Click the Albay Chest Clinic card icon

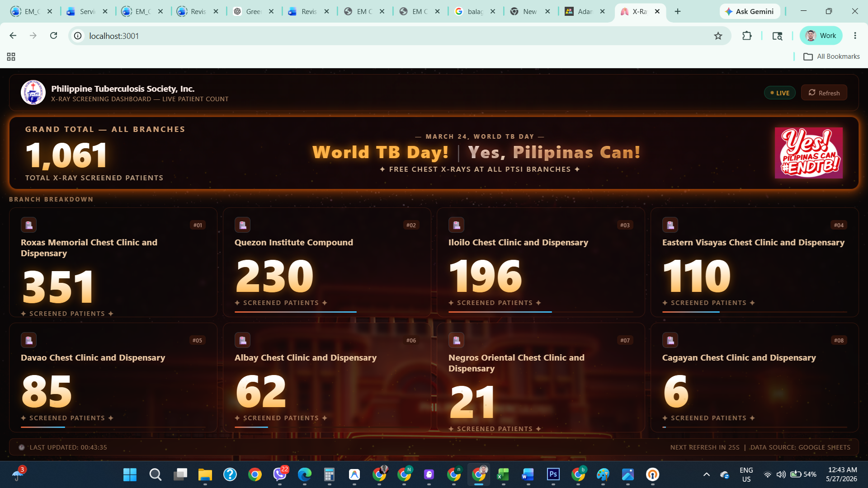click(x=243, y=340)
